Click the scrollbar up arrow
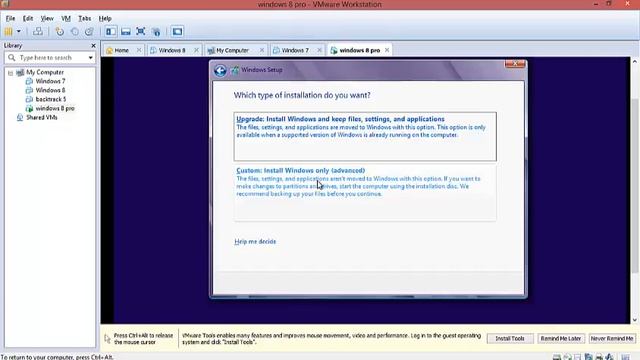This screenshot has height=360, width=640. (635, 61)
